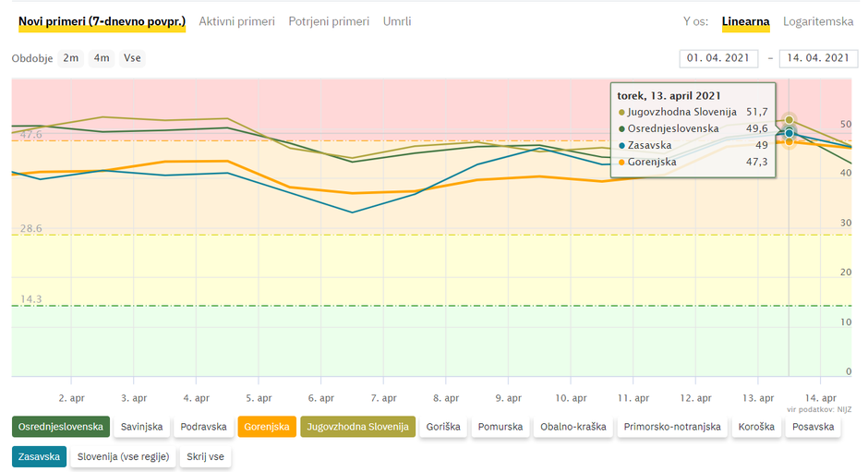Disable the Gorenjska region series
This screenshot has height=472, width=868.
267,427
